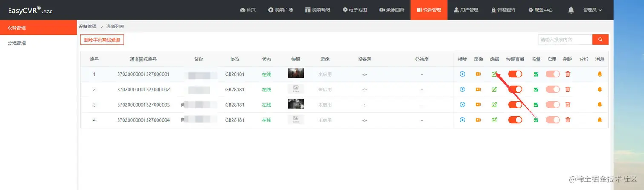The image size is (644, 190).
Task: Play channel 37020000001327000002
Action: [x=462, y=89]
